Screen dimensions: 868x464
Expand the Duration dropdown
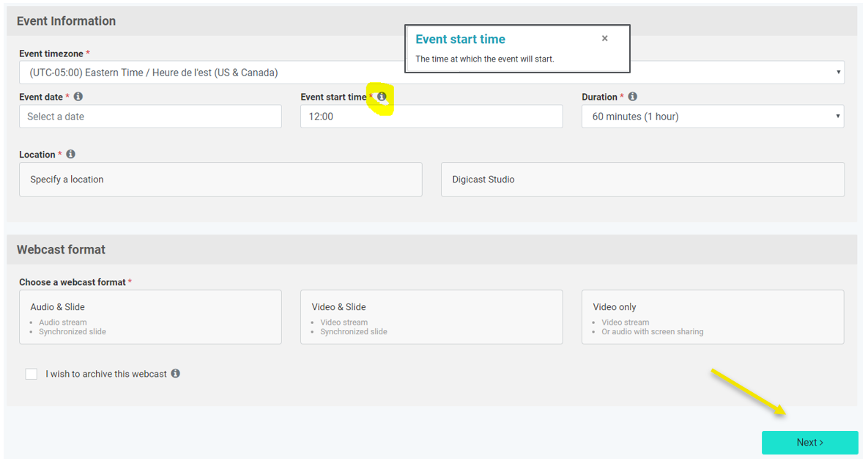pyautogui.click(x=712, y=117)
